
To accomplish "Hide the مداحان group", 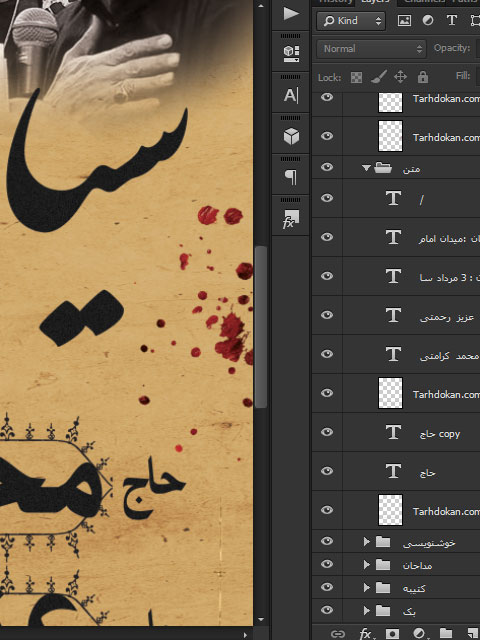I will click(327, 564).
